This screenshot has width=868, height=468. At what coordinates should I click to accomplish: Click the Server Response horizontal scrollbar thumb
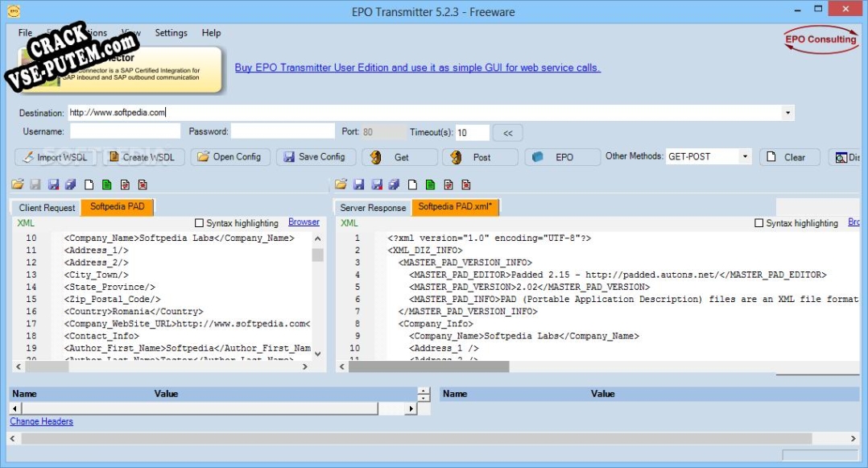428,367
